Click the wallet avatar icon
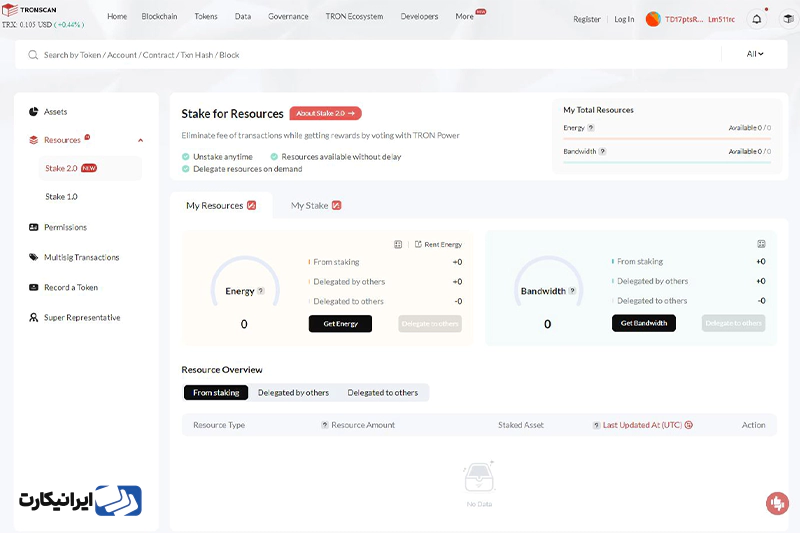Image resolution: width=800 pixels, height=533 pixels. point(653,19)
